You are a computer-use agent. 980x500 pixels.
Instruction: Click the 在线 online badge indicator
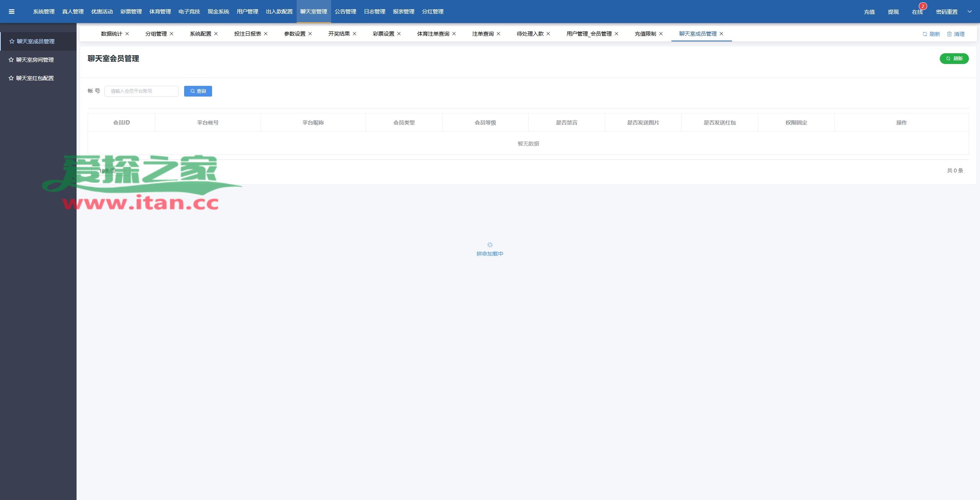coord(923,7)
